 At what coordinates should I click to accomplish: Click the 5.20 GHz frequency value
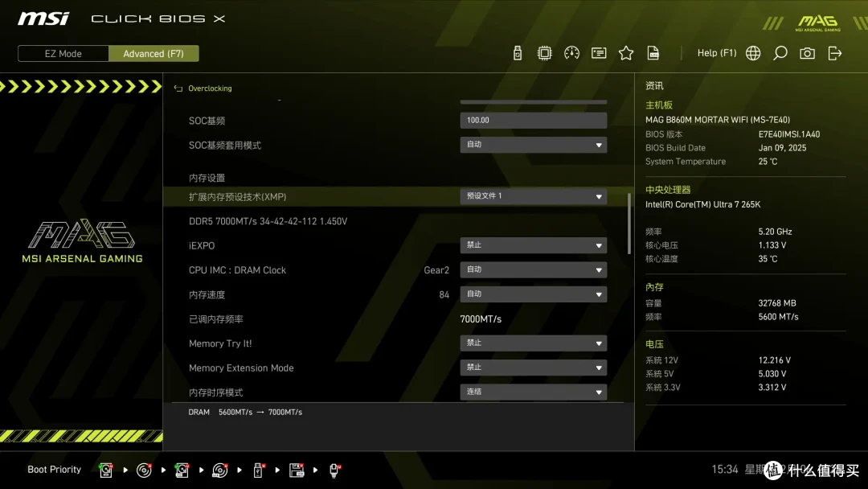click(775, 232)
